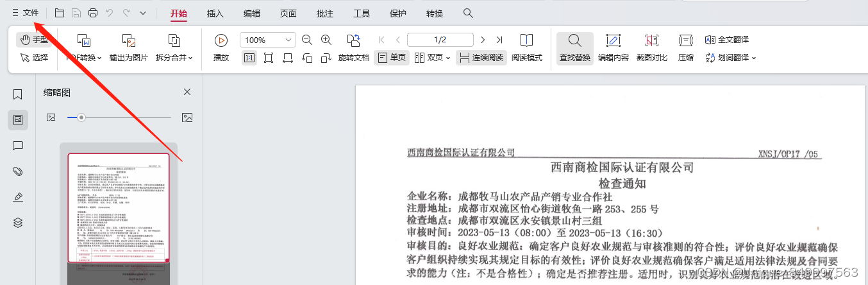Screen dimensions: 868x285
Task: Open the 划词翻译 dropdown
Action: pyautogui.click(x=730, y=58)
